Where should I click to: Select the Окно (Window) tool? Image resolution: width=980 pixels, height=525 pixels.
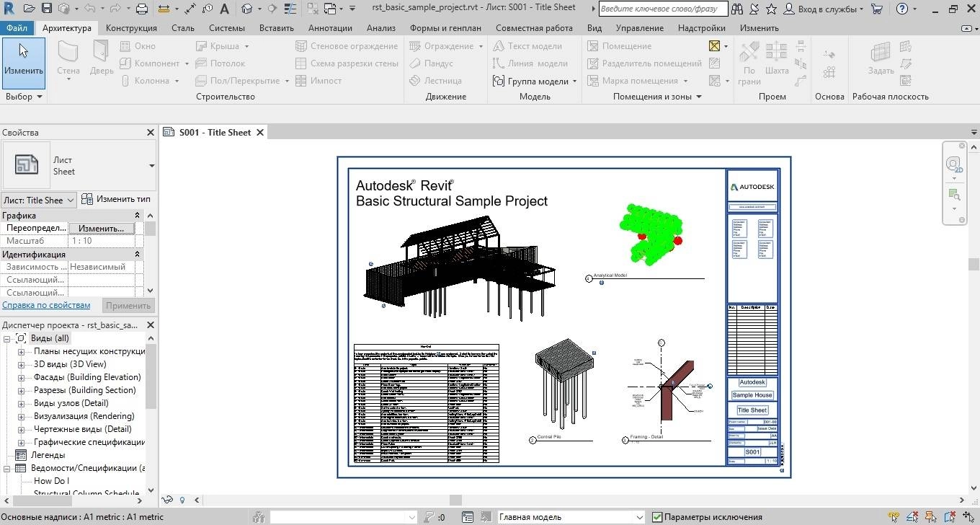pos(136,45)
